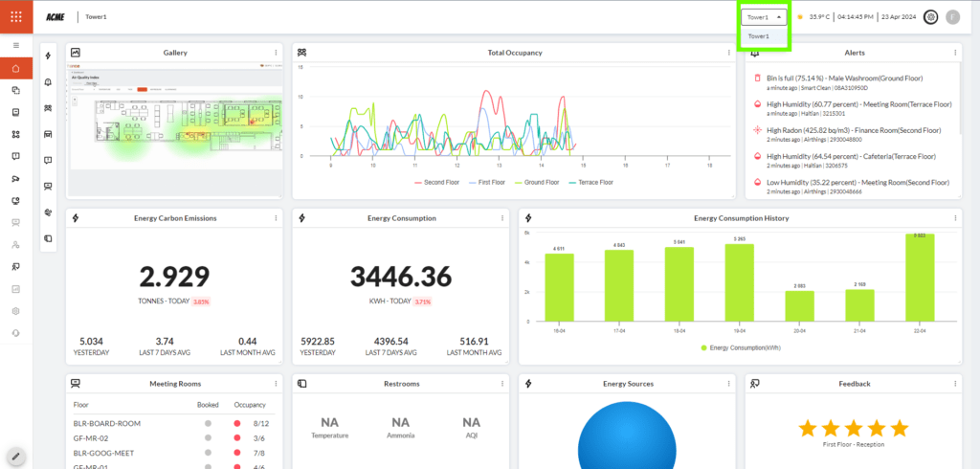Open Energy Consumption History options menu

[955, 218]
